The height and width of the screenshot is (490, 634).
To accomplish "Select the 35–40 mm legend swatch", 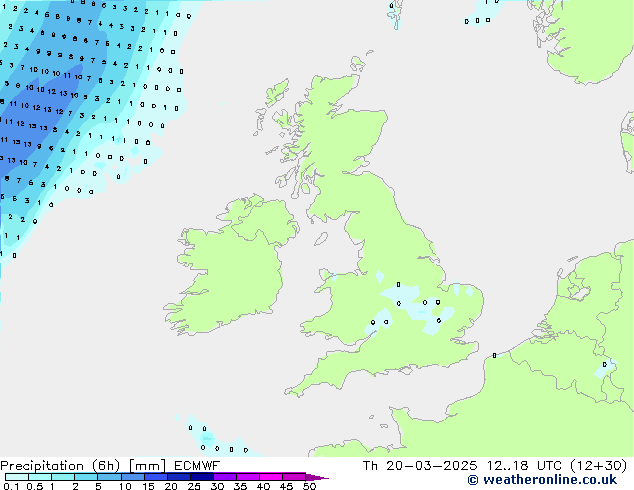I will 247,477.
